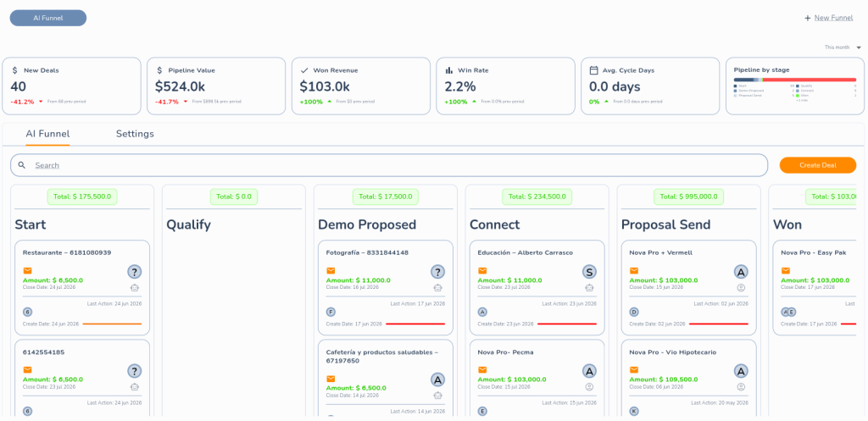Click the Create Deal button
The image size is (868, 421).
click(818, 165)
